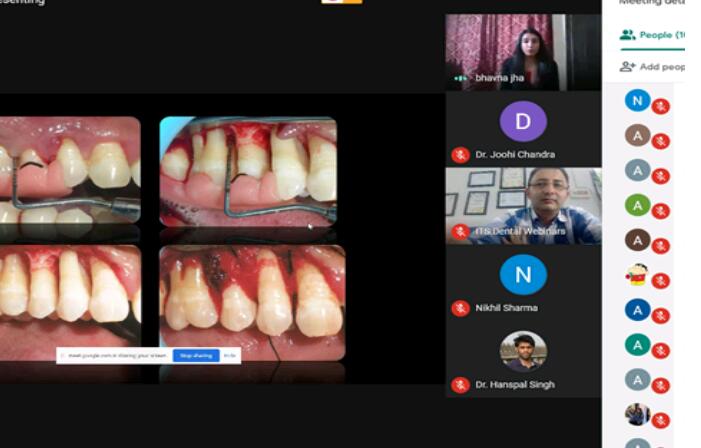Open the People tab
Viewport: 701px width, 448px height.
652,35
